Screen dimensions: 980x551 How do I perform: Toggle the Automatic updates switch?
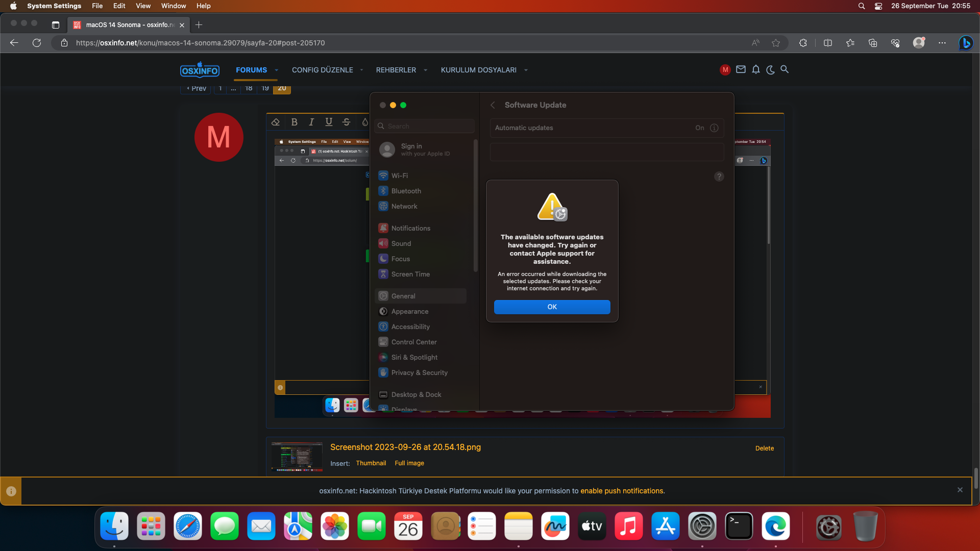point(700,128)
